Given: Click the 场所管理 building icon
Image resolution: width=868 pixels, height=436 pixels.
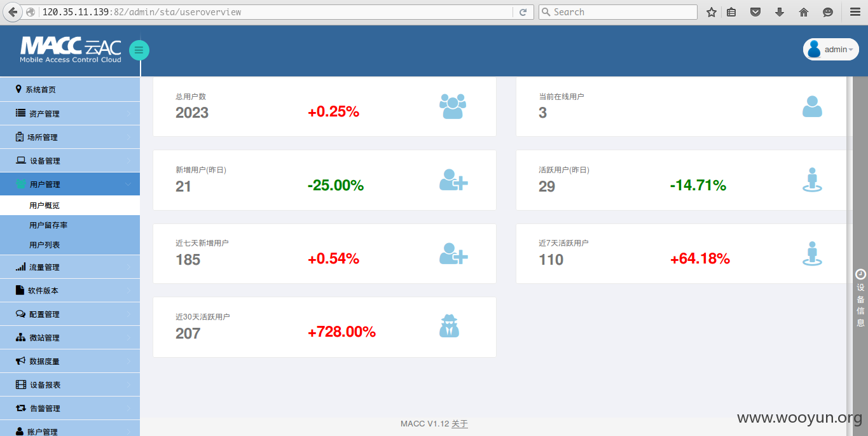Looking at the screenshot, I should 20,137.
